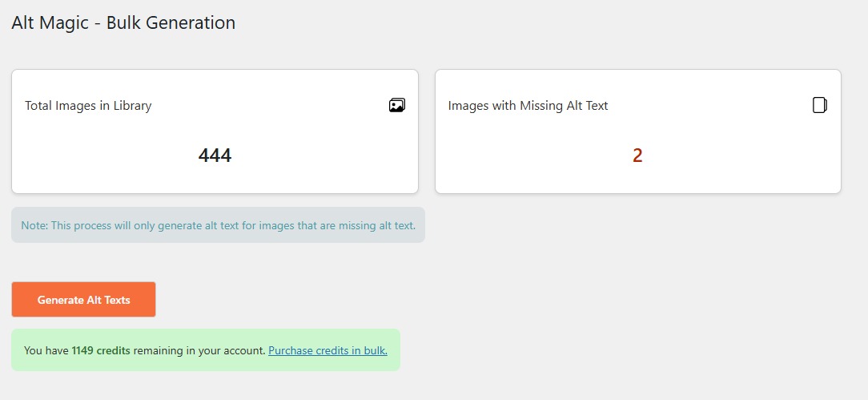868x400 pixels.
Task: Click the Note word in the gray banner
Action: pyautogui.click(x=34, y=225)
